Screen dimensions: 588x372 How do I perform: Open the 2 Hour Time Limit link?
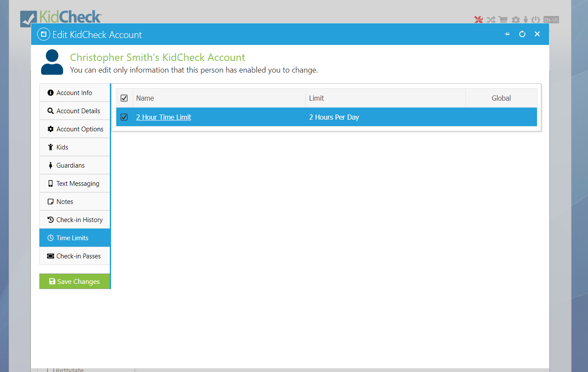coord(163,117)
